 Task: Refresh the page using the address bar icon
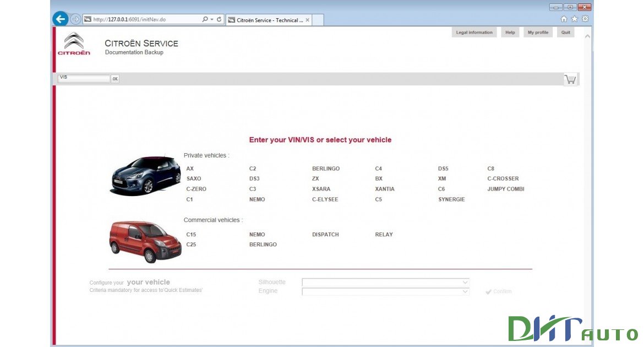coord(219,19)
